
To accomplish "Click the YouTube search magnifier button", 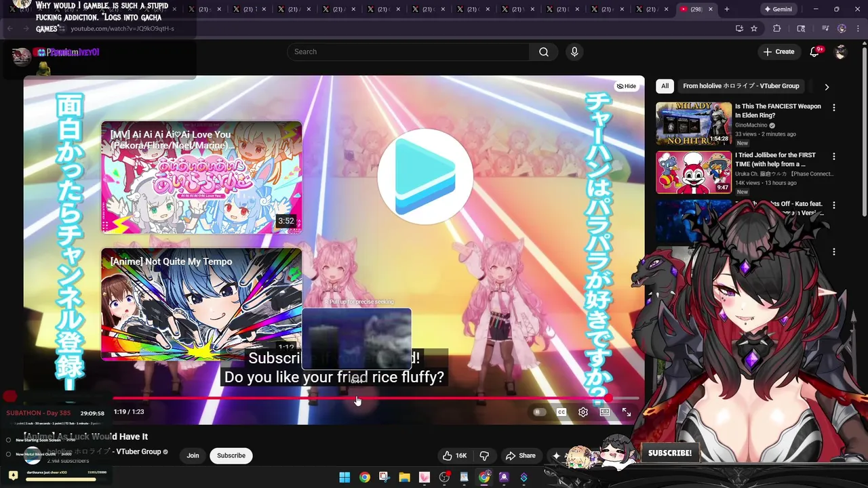I will click(x=544, y=52).
